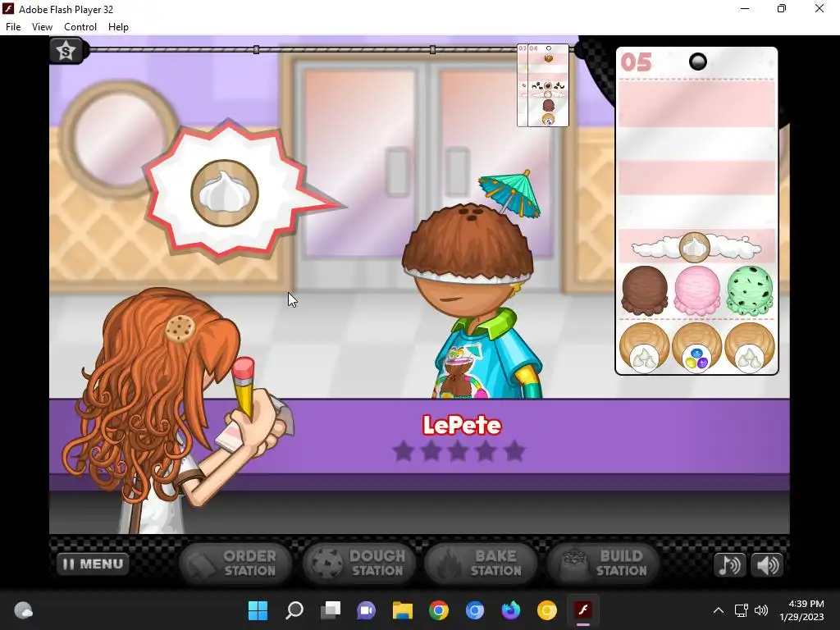Click the last cookie with white chips on the ticket
The width and height of the screenshot is (840, 630).
click(x=749, y=347)
